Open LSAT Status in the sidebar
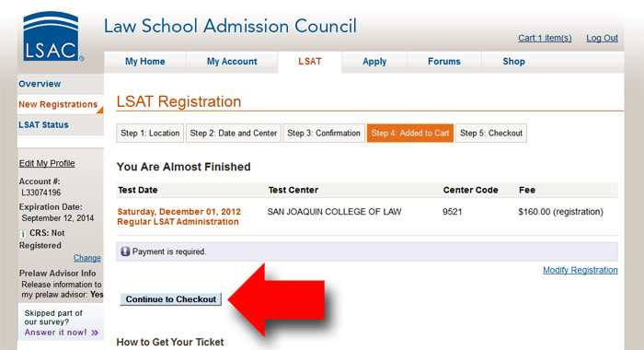The width and height of the screenshot is (644, 350). coord(43,124)
